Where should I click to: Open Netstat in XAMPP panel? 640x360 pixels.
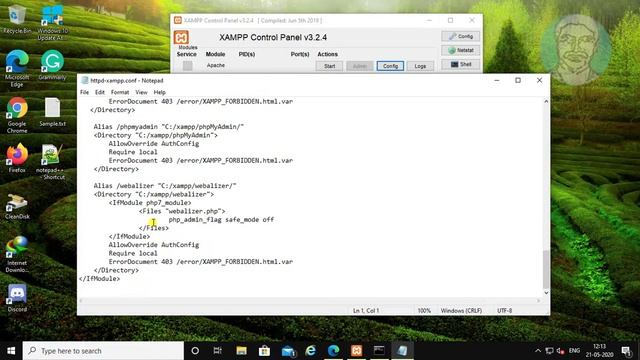coord(461,50)
